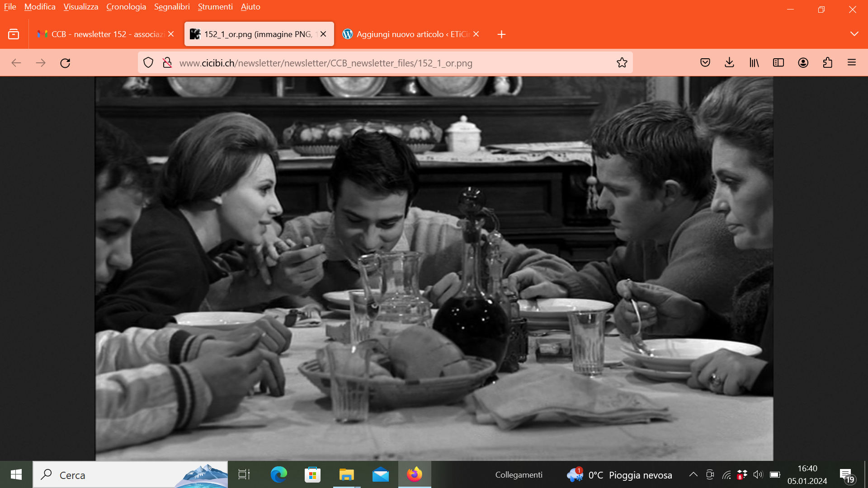This screenshot has width=868, height=488.
Task: Show hidden system tray icons
Action: click(693, 474)
